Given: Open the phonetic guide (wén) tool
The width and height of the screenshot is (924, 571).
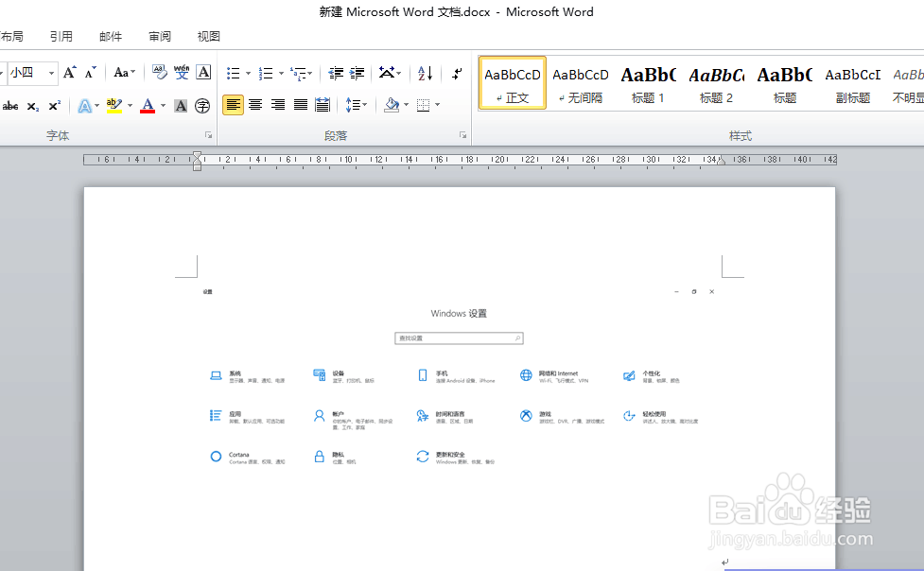Looking at the screenshot, I should [182, 73].
